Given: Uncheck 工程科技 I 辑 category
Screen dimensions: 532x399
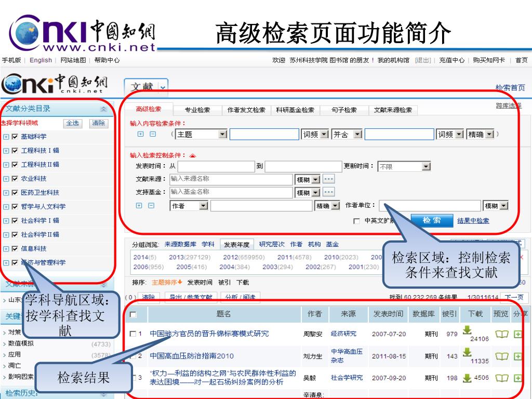Looking at the screenshot, I should [x=15, y=151].
